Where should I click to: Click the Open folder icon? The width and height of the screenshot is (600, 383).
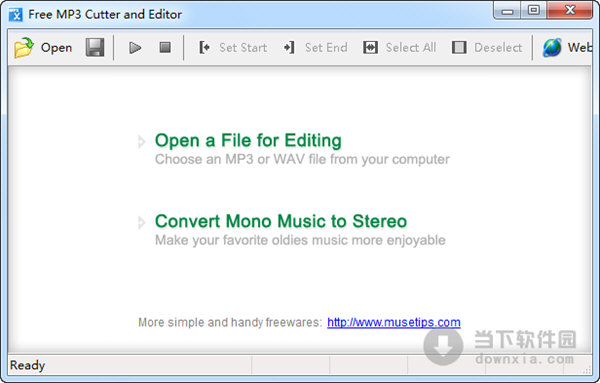(x=24, y=47)
